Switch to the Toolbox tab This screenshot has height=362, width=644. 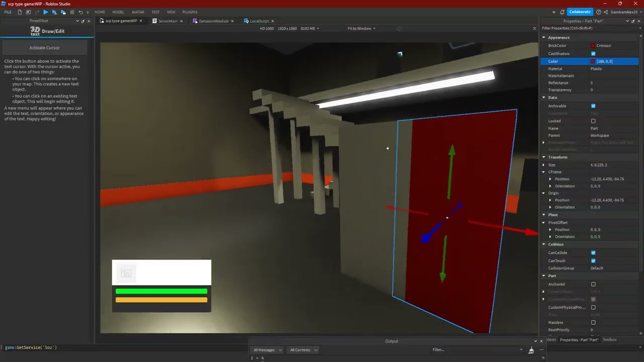tap(610, 340)
